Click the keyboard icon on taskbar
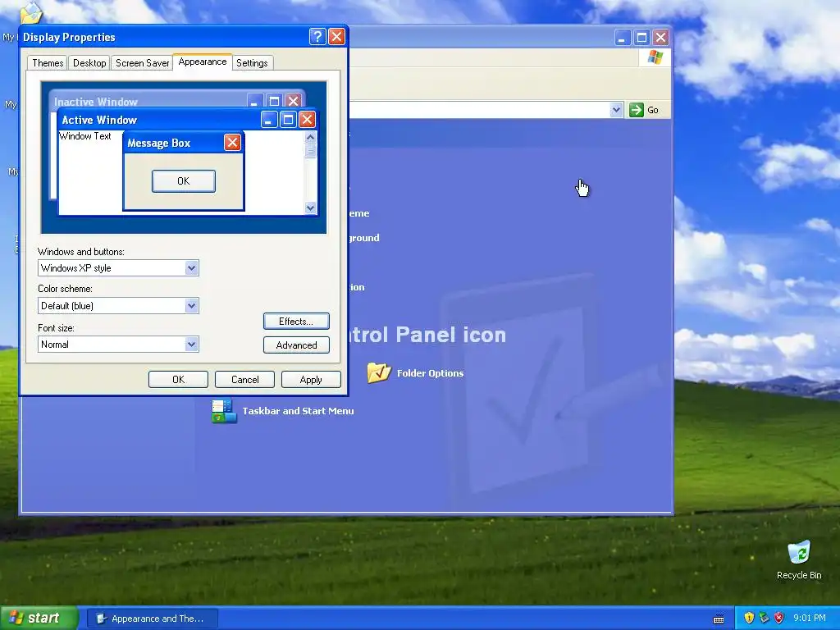840x630 pixels. 719,619
